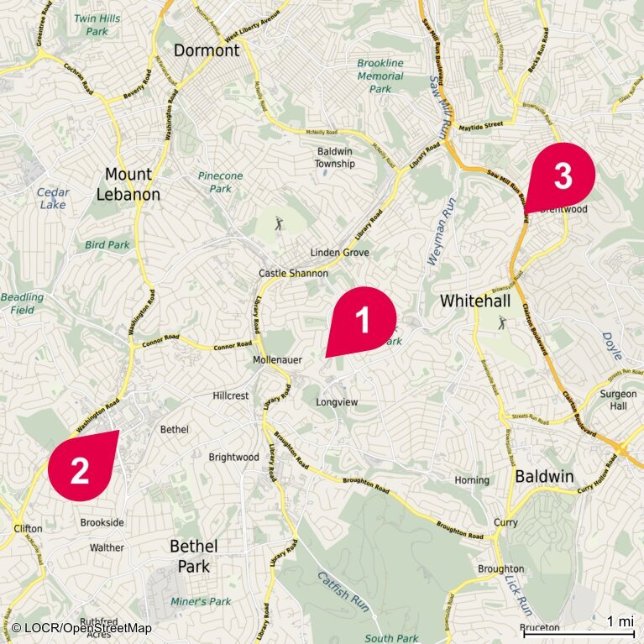Click the Pinecone Park label
Image resolution: width=644 pixels, height=644 pixels.
tap(221, 182)
